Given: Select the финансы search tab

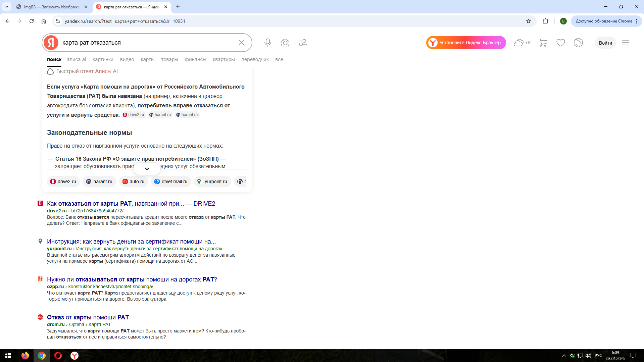Looking at the screenshot, I should pyautogui.click(x=195, y=59).
